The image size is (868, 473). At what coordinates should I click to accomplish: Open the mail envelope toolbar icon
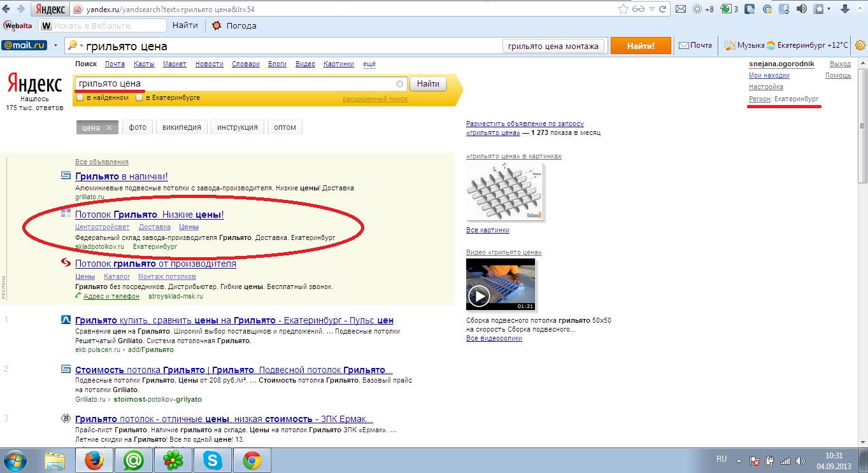681,10
